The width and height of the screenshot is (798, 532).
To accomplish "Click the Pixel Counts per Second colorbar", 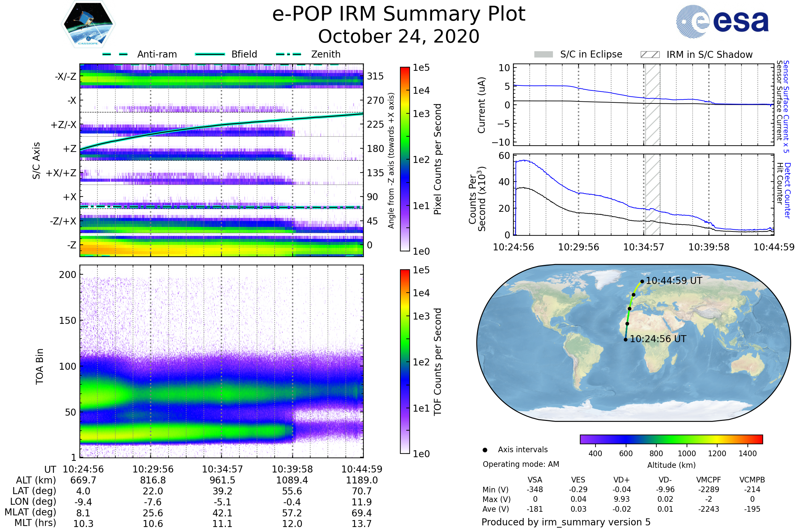I will coord(405,159).
